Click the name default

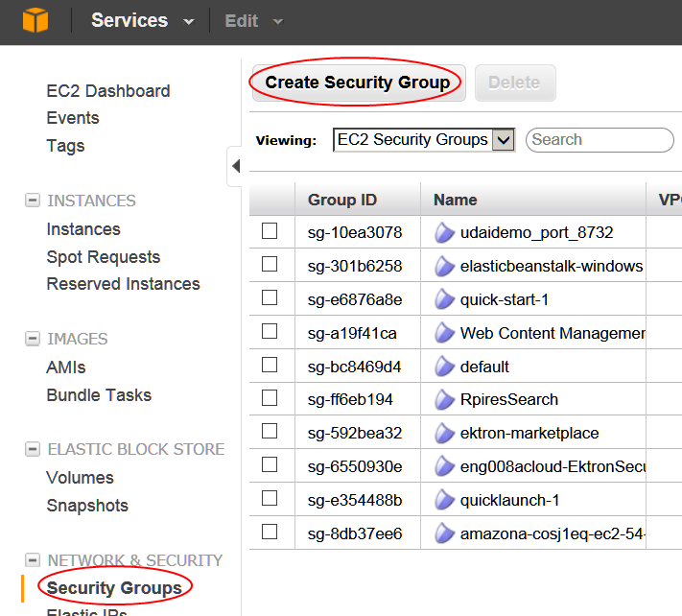tap(484, 367)
